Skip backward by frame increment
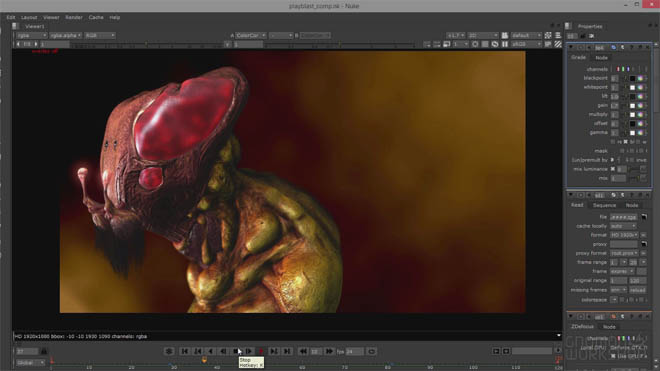 [x=302, y=351]
